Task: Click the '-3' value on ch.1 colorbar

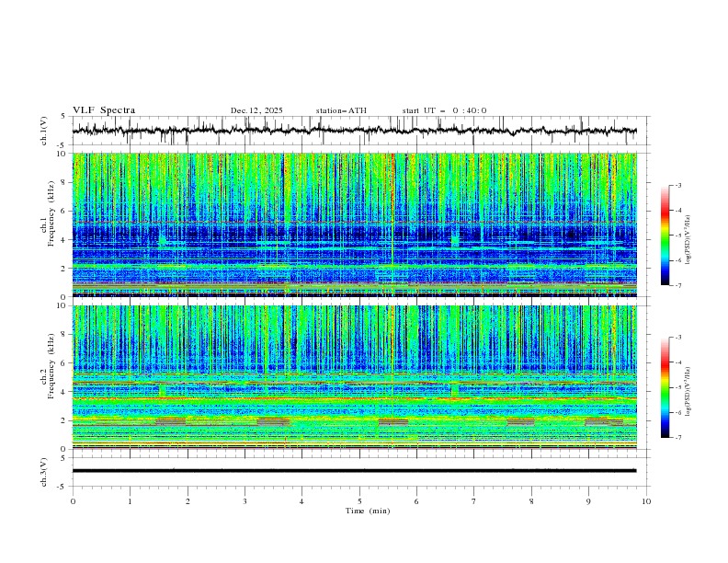Action: [x=678, y=185]
